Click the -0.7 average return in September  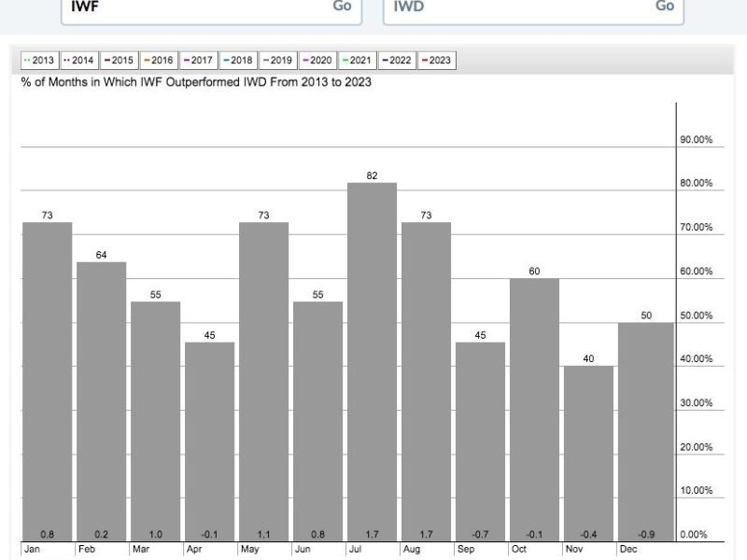tap(480, 534)
